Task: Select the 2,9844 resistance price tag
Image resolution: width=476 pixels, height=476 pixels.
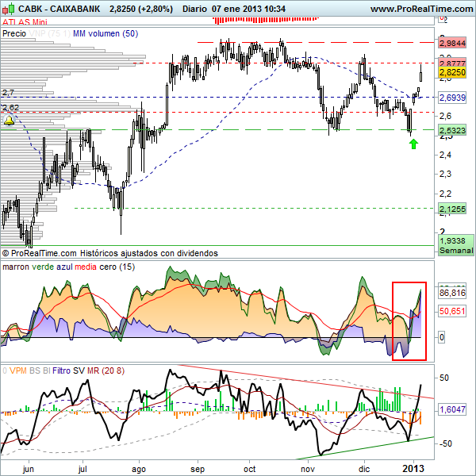Action: 452,43
